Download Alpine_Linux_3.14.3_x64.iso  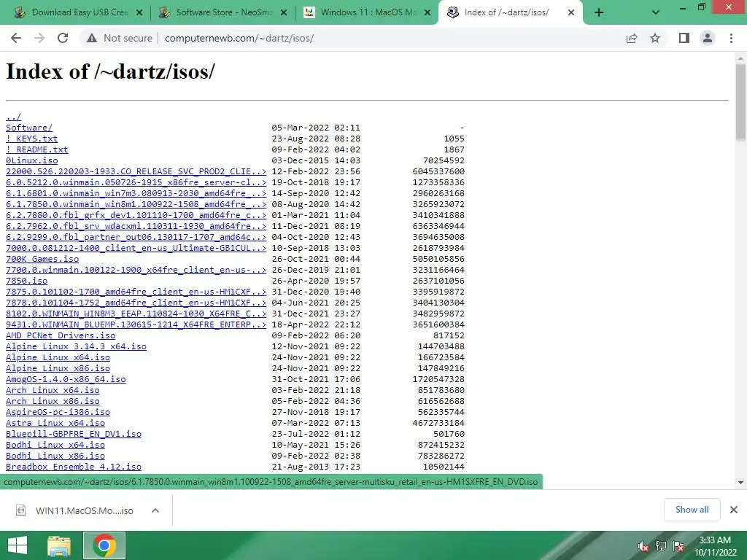(76, 346)
